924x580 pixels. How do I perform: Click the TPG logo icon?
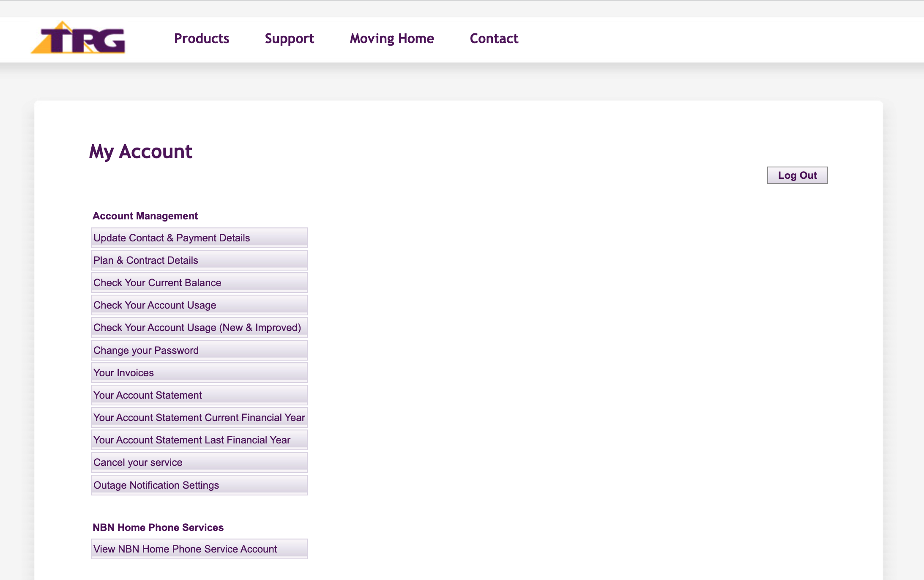(78, 38)
